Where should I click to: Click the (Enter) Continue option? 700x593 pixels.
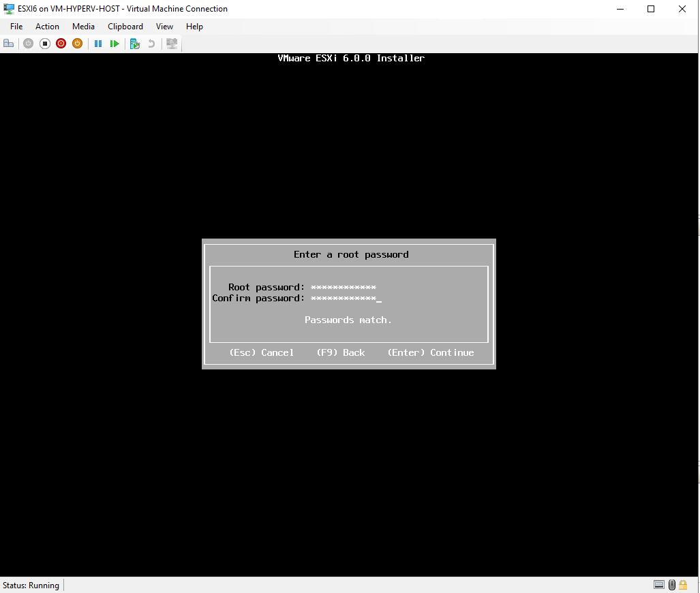[431, 352]
